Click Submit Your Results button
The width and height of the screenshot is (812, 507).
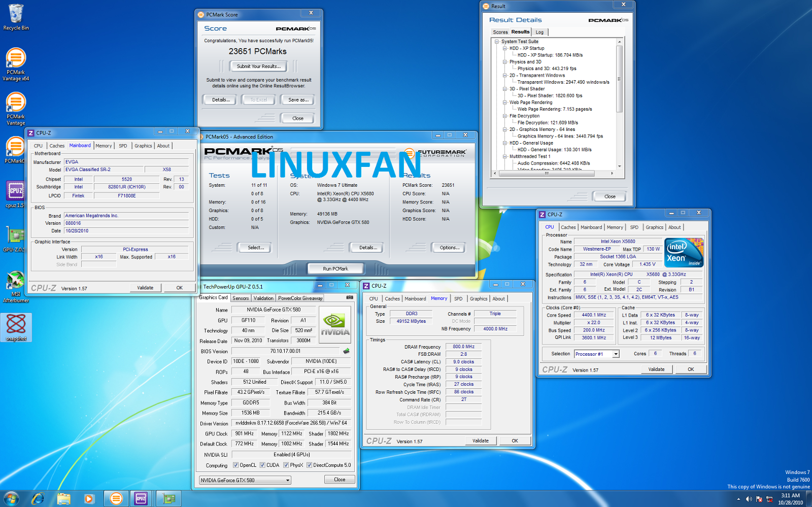258,66
